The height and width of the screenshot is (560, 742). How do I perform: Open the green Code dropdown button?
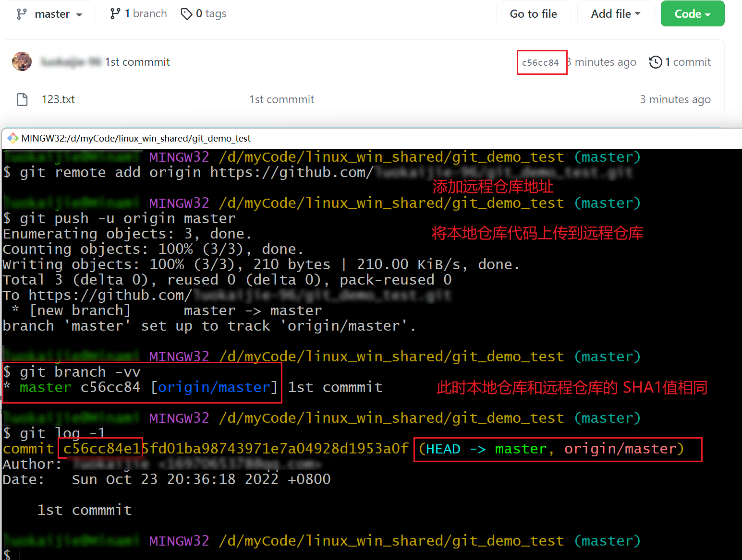[693, 14]
